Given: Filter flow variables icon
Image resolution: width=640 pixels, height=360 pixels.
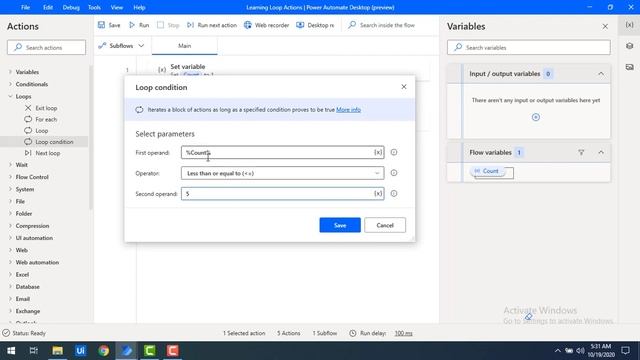Looking at the screenshot, I should (581, 153).
